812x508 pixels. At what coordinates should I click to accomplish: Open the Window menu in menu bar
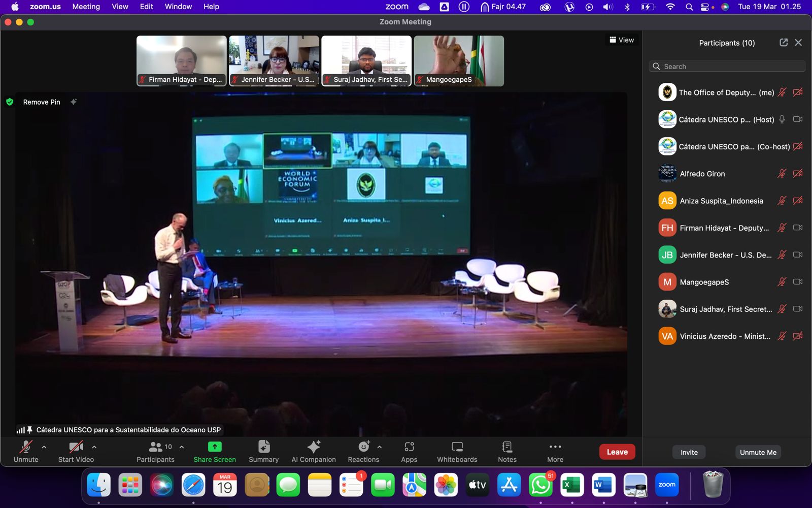pos(178,7)
